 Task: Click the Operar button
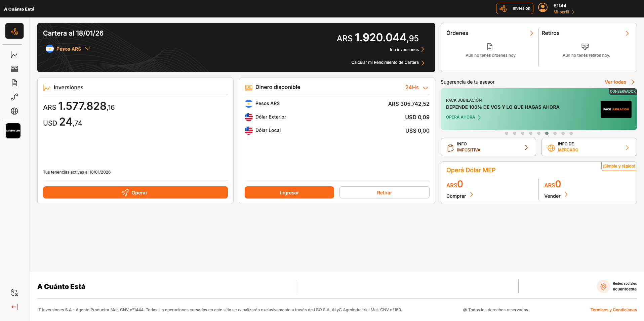135,192
